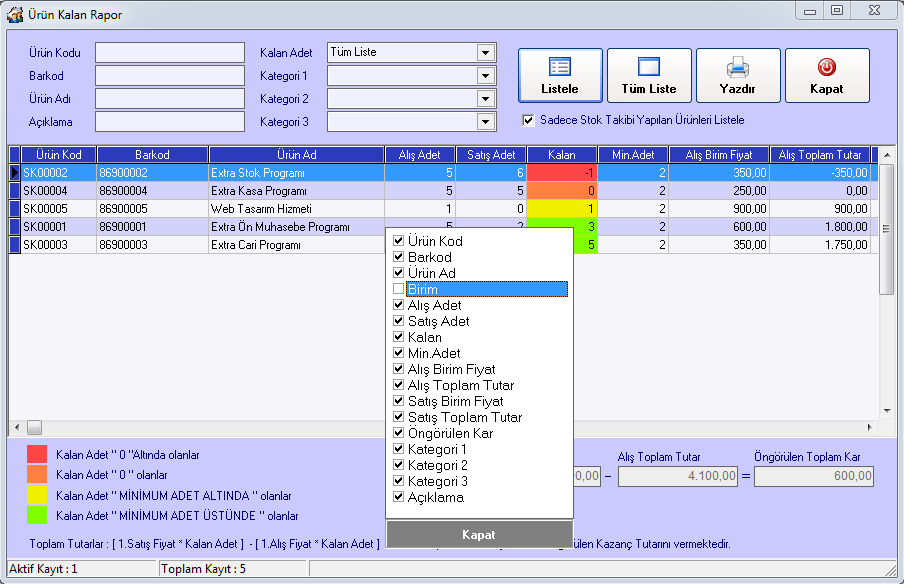Uncheck Satış Adet column in list
Screen dimensions: 904x584
point(398,321)
